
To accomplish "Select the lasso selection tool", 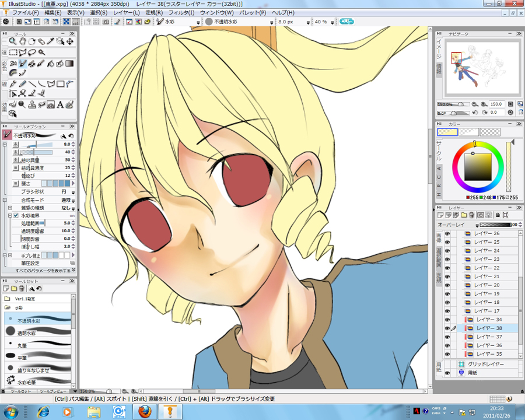I will pos(32,52).
